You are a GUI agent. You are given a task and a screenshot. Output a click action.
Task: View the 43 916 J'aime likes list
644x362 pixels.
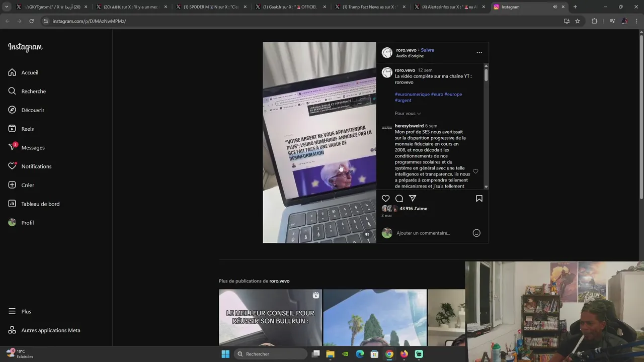[413, 209]
